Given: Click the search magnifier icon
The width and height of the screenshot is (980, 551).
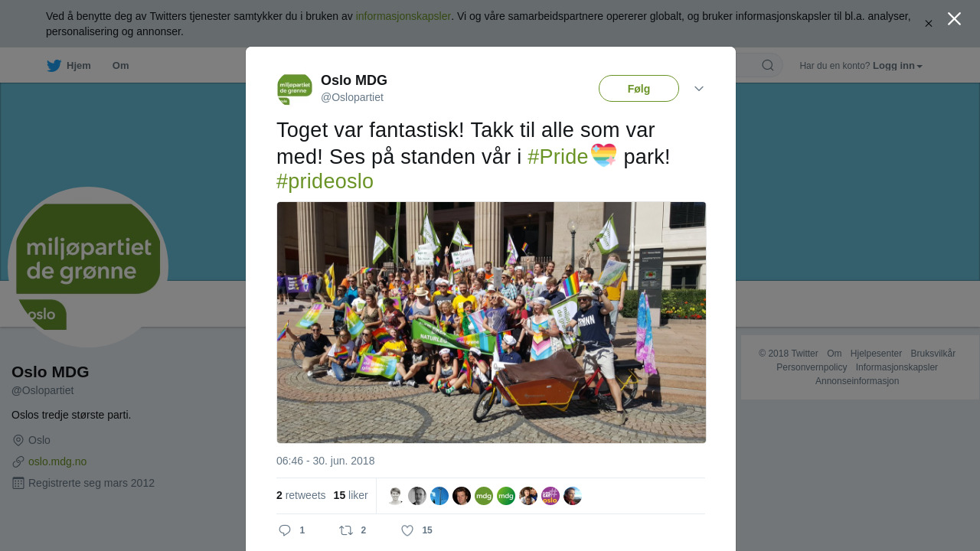Looking at the screenshot, I should 768,65.
